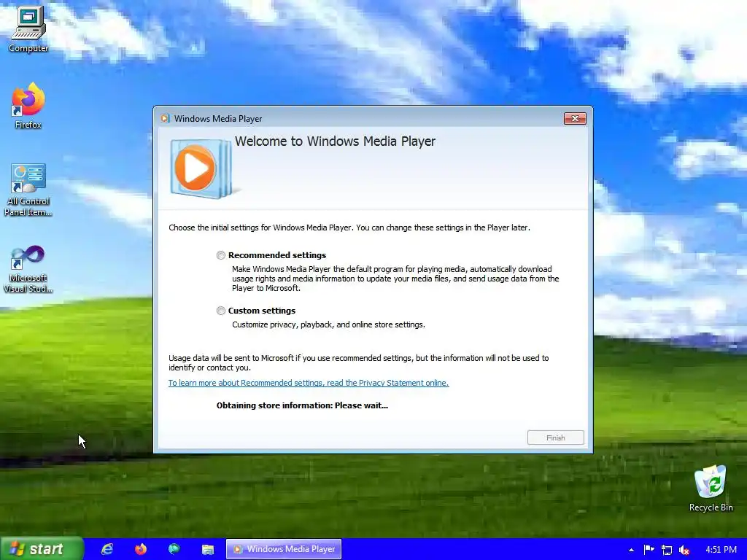Open the Privacy Statement online link
The height and width of the screenshot is (560, 747).
pyautogui.click(x=309, y=383)
